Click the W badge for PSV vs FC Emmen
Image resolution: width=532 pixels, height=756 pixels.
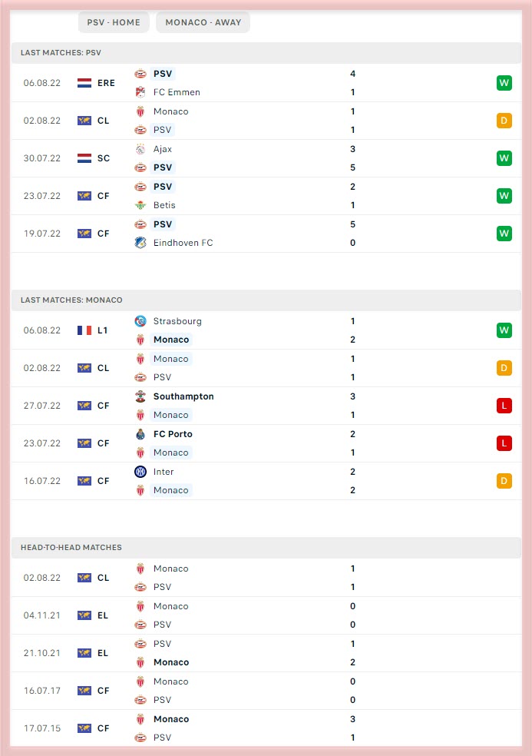coord(504,83)
